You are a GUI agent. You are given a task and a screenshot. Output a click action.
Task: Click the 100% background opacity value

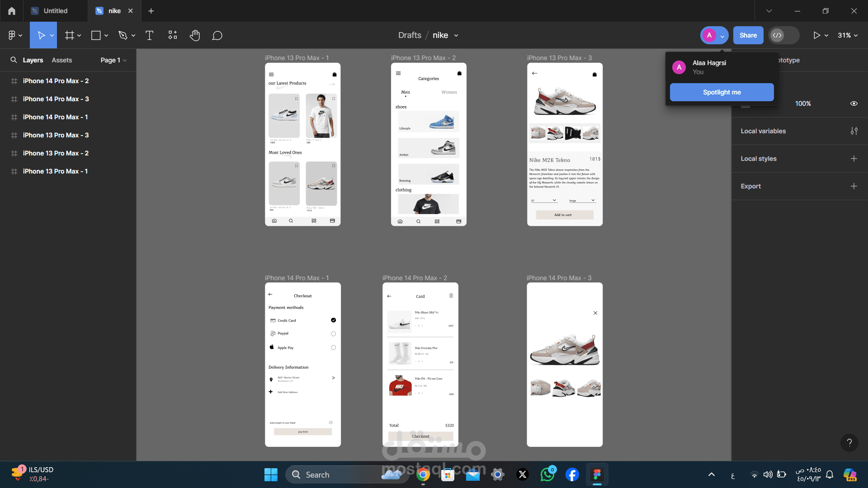point(803,103)
